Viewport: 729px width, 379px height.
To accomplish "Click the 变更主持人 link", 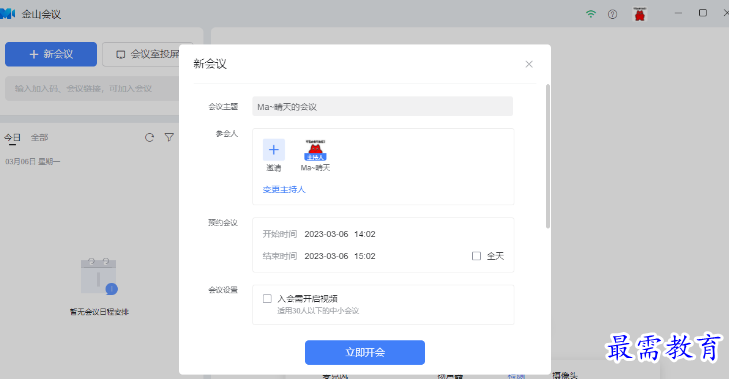I will click(284, 190).
